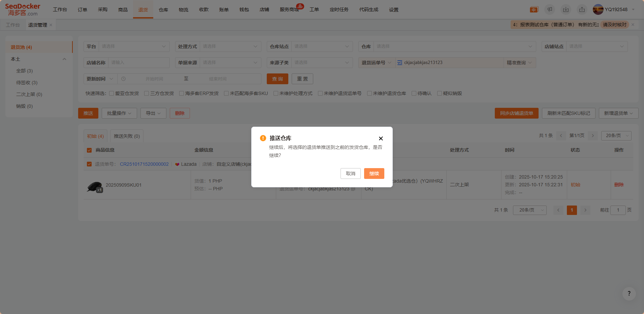The height and width of the screenshot is (314, 644).
Task: Click the language switch 中 icon
Action: pyautogui.click(x=534, y=10)
